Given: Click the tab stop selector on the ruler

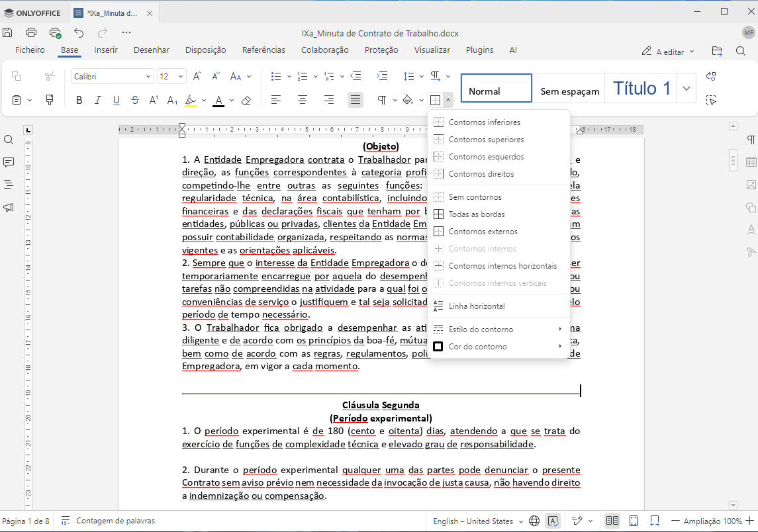Looking at the screenshot, I should (28, 130).
